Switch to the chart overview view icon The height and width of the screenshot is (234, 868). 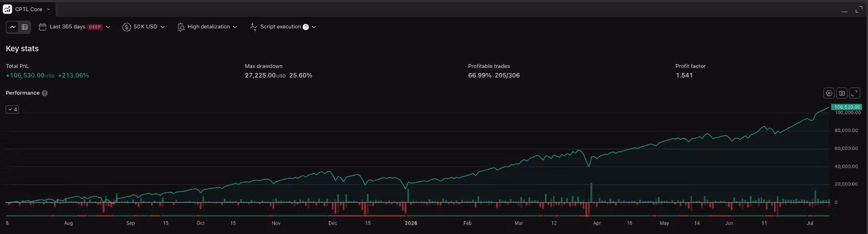pyautogui.click(x=13, y=27)
